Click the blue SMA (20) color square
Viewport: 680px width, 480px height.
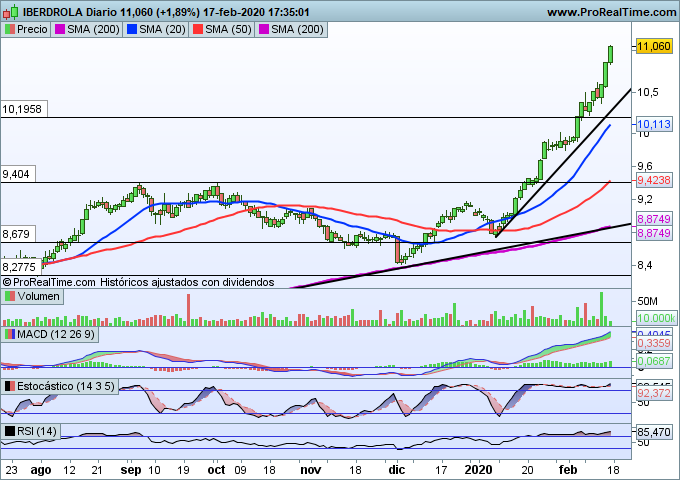coord(132,29)
